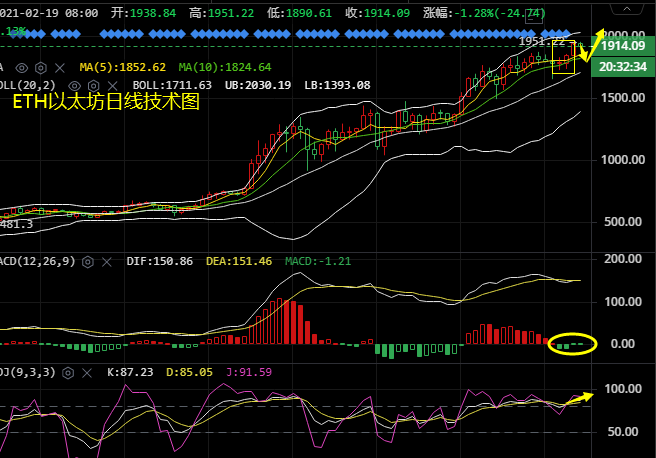Screen dimensions: 656x458
Task: Click the countdown timer 20:32:34
Action: click(x=621, y=65)
